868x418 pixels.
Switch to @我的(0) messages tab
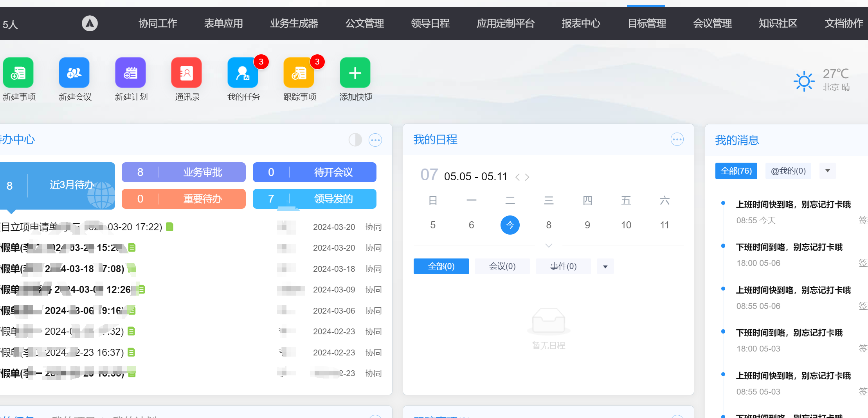tap(788, 171)
